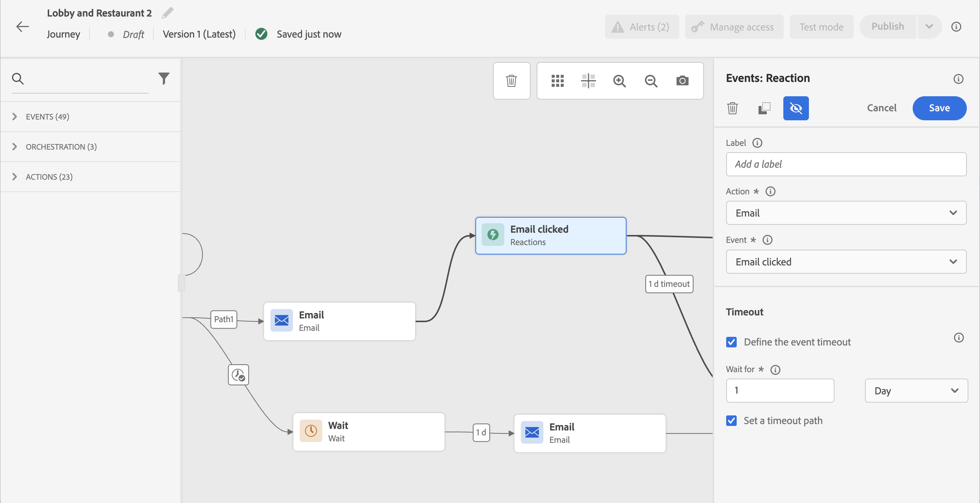Toggle the read-only eye icon button
This screenshot has height=503, width=980.
795,108
